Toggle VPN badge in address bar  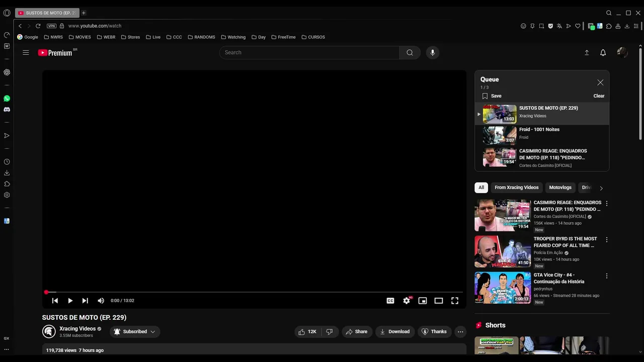(51, 26)
